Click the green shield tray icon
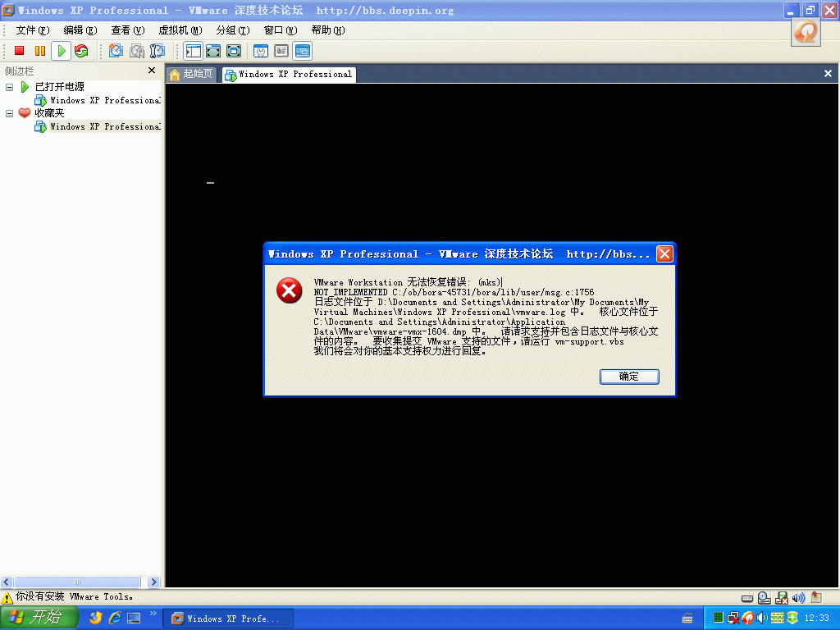Viewport: 840px width, 630px height. (792, 618)
